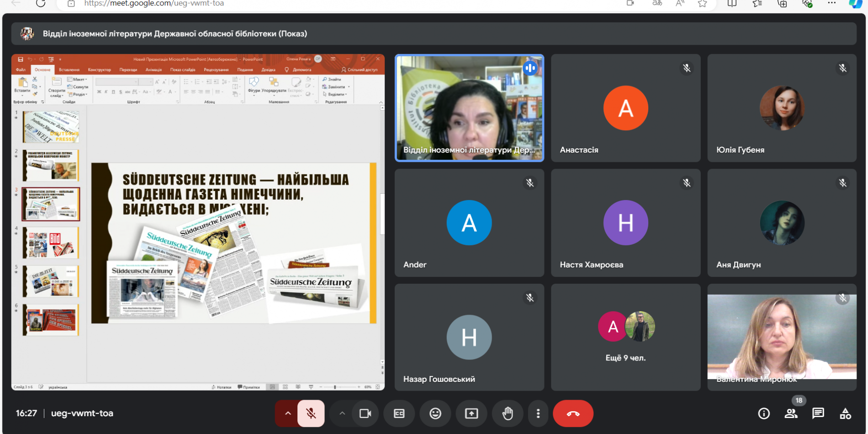The width and height of the screenshot is (868, 434).
Task: Click the Cut scissors icon
Action: point(35,79)
